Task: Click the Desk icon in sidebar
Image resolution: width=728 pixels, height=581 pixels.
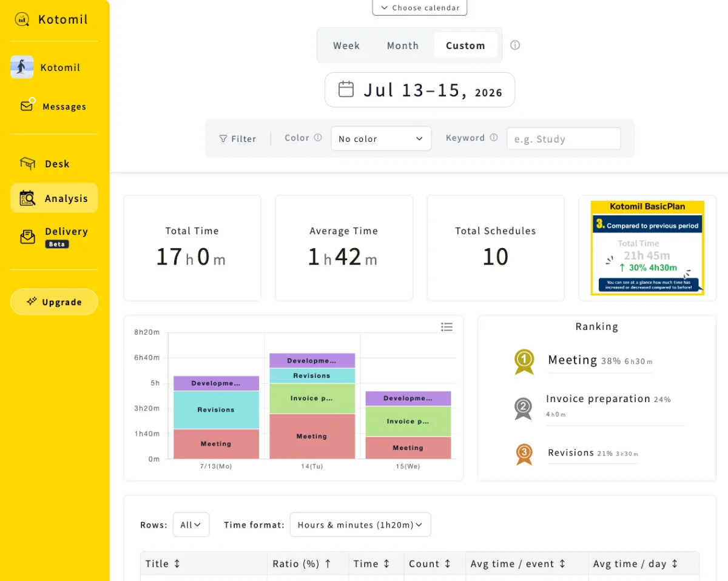Action: 28,164
